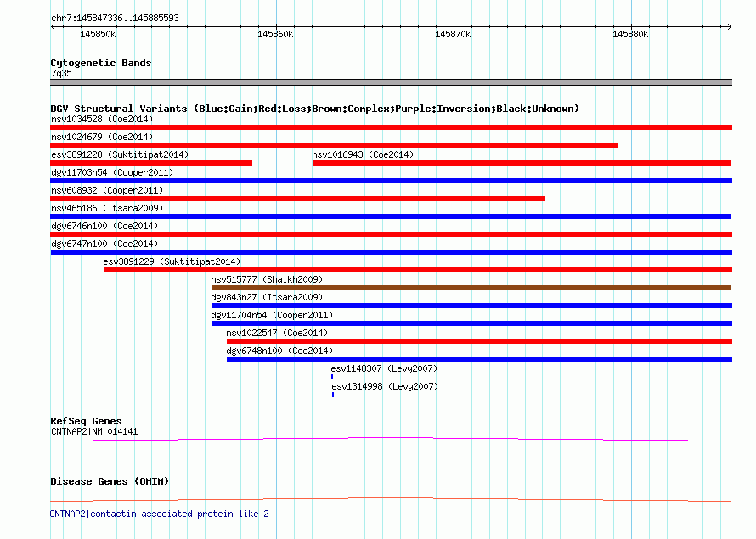Open the CNTNAP2|contactin associated protein-like 2 link

160,514
